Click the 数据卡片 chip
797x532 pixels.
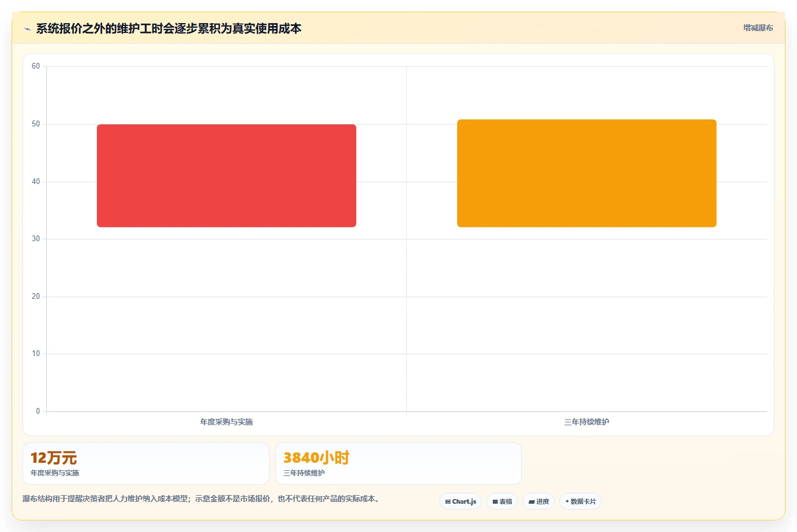pos(581,501)
